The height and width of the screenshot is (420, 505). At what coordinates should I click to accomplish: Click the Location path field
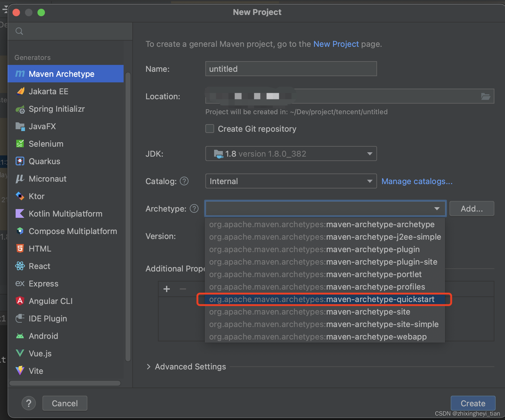pos(350,96)
